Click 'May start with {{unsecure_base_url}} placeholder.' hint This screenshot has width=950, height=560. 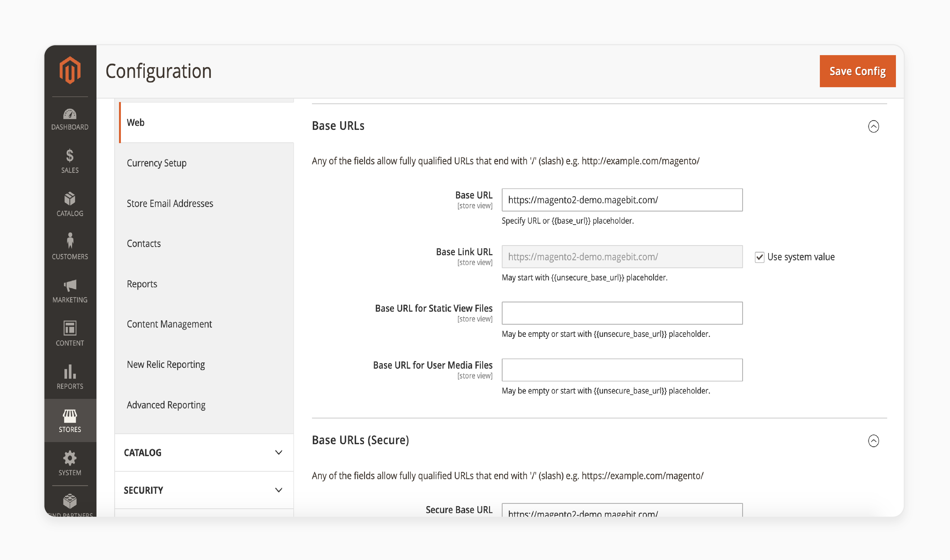coord(584,278)
